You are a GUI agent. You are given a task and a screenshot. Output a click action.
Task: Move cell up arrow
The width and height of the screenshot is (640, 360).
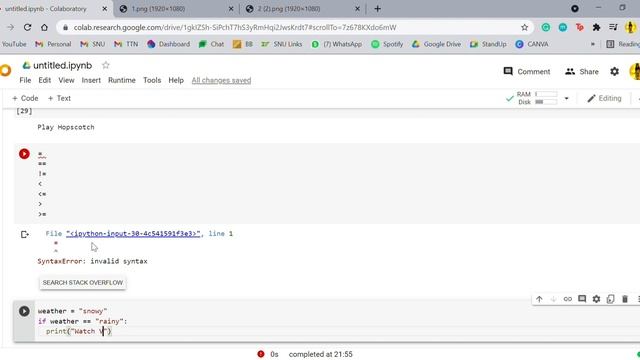(539, 299)
